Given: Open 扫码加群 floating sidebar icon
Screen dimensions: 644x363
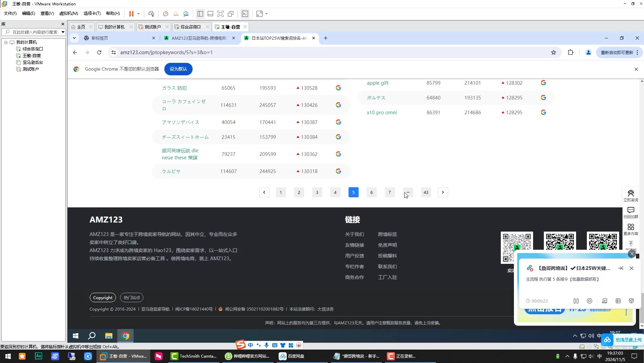Looking at the screenshot, I should point(631,212).
